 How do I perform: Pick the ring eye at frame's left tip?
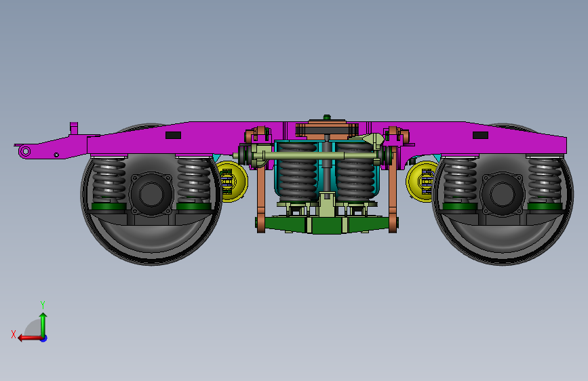click(25, 151)
